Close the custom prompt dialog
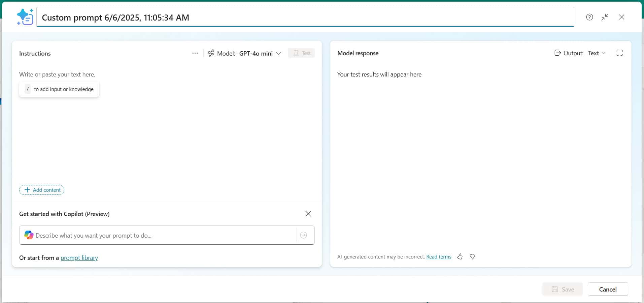Viewport: 644px width, 303px height. tap(621, 17)
